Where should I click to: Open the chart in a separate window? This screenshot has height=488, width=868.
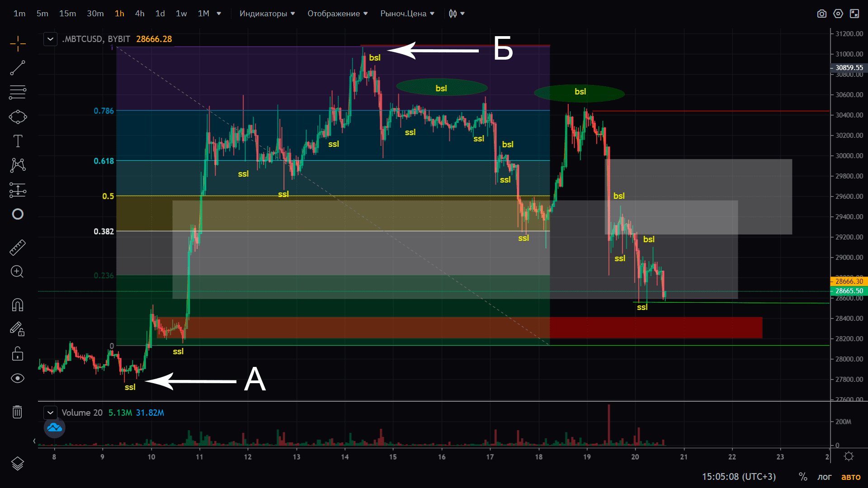click(854, 14)
